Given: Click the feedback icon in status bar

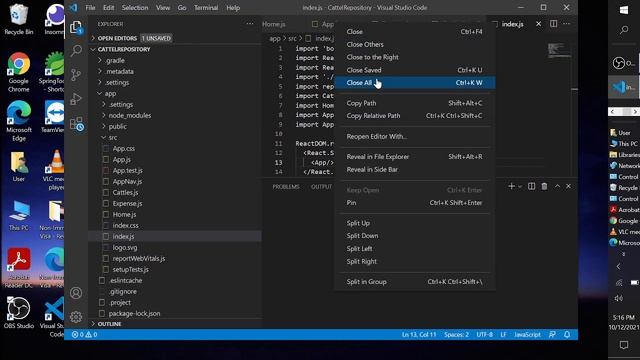Looking at the screenshot, I should [552, 334].
